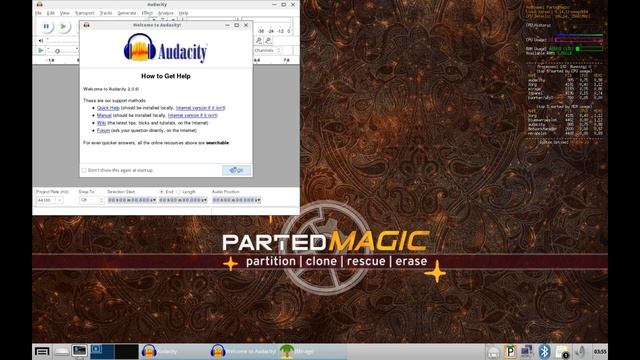640x360 pixels.
Task: Select the End radio button
Action: tap(162, 192)
